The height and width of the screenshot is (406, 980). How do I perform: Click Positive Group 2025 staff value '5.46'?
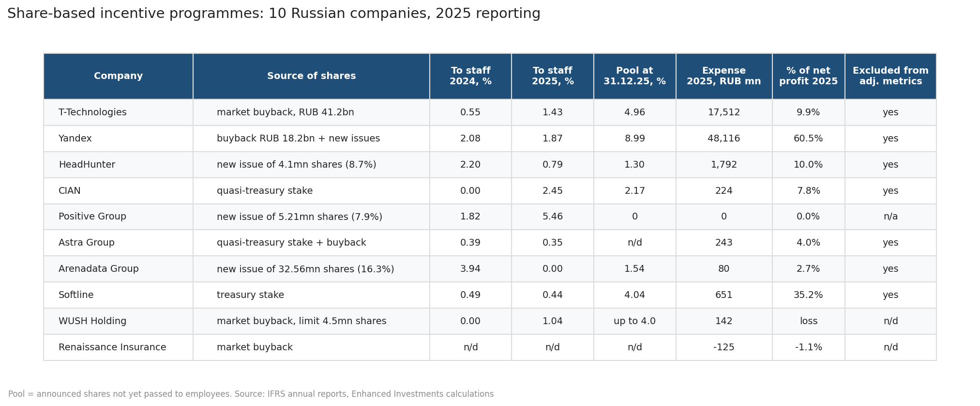tap(553, 217)
